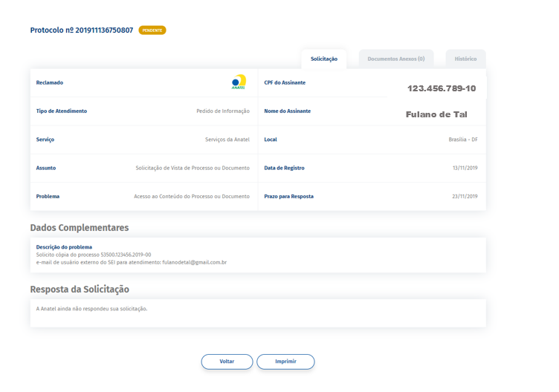This screenshot has height=392, width=559.
Task: Click the Acesso ao Conteúdo do Processo value
Action: point(192,197)
